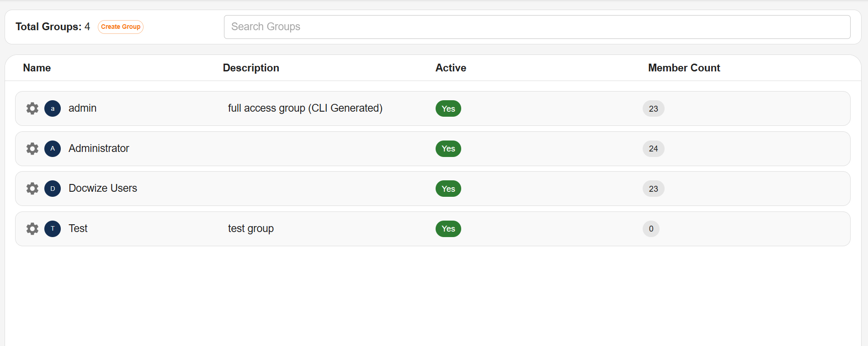Open the admin group name
Image resolution: width=868 pixels, height=346 pixels.
82,108
